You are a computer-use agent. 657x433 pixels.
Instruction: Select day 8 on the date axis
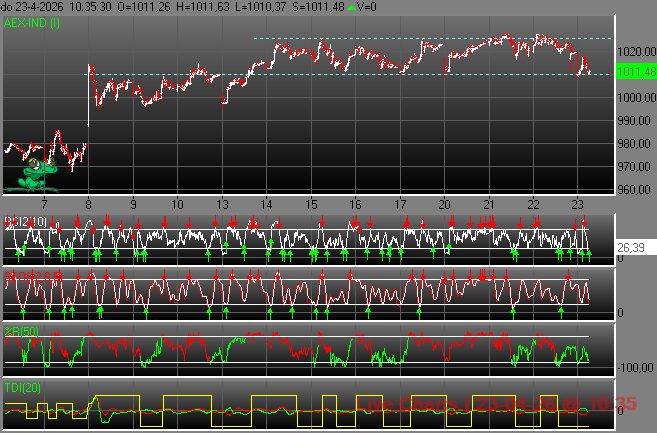89,203
